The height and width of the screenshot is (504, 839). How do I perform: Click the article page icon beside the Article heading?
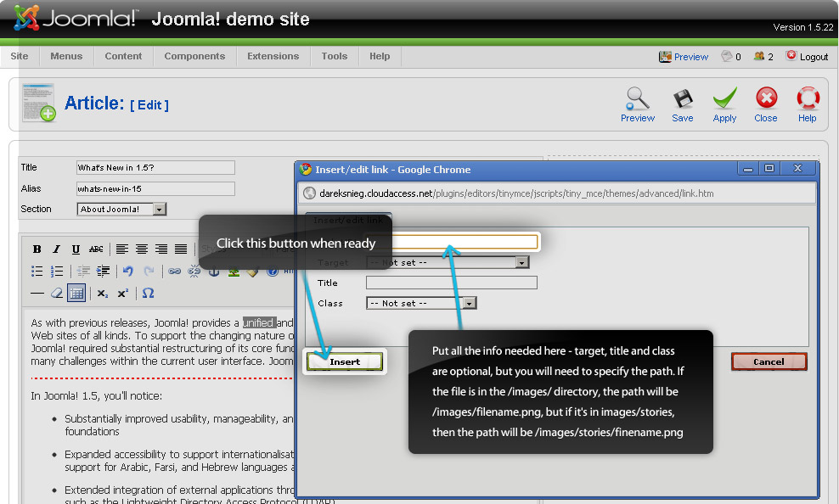pyautogui.click(x=38, y=103)
